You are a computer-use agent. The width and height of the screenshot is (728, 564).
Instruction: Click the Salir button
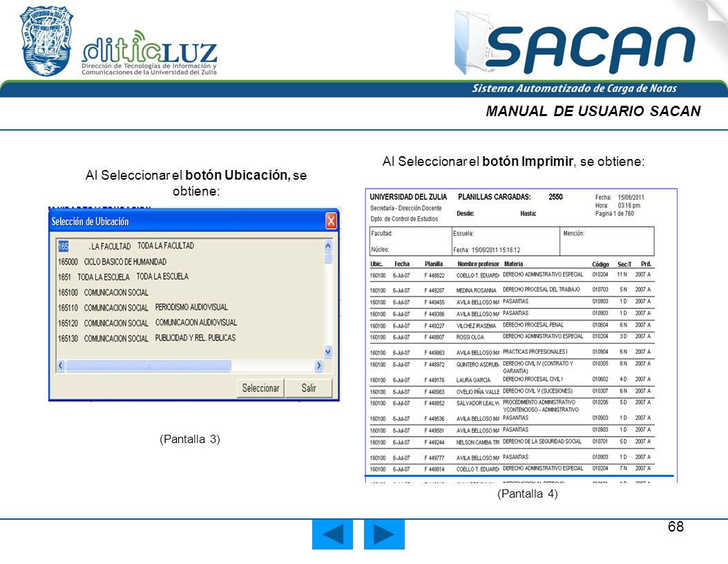pyautogui.click(x=309, y=388)
